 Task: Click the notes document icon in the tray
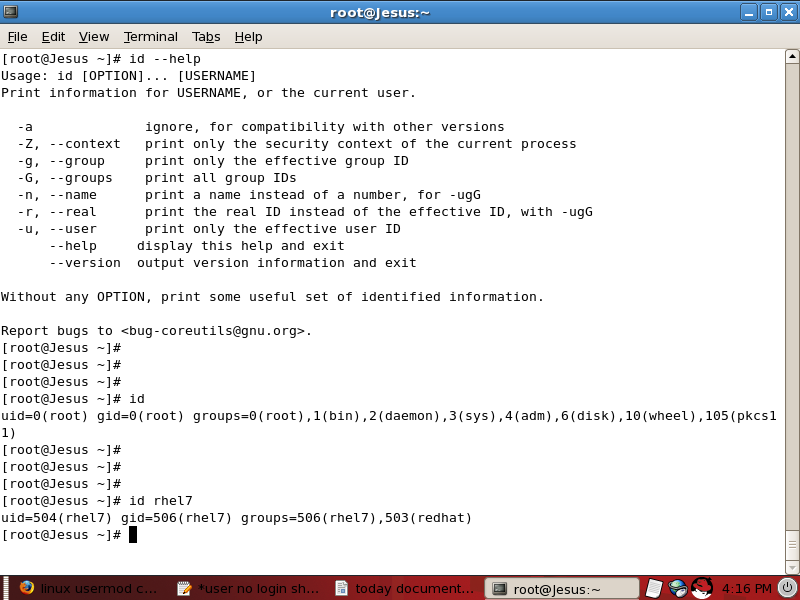pyautogui.click(x=653, y=588)
